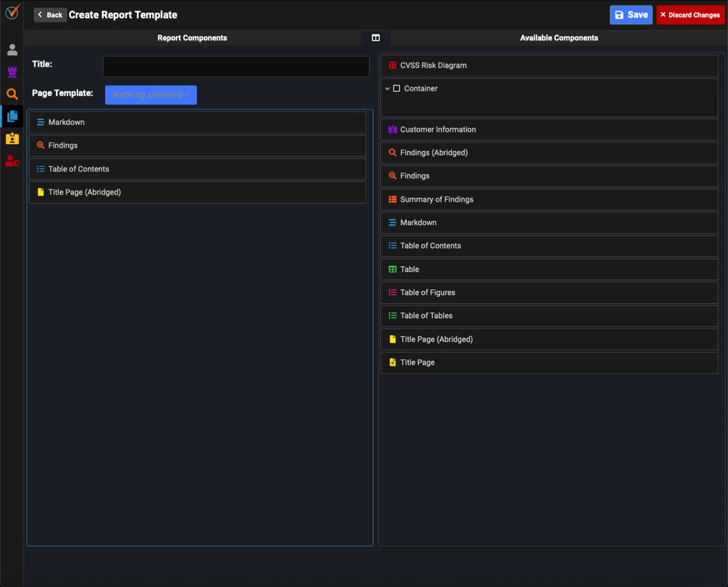This screenshot has width=728, height=587.
Task: Select 'Table of Tables' label
Action: [x=426, y=316]
